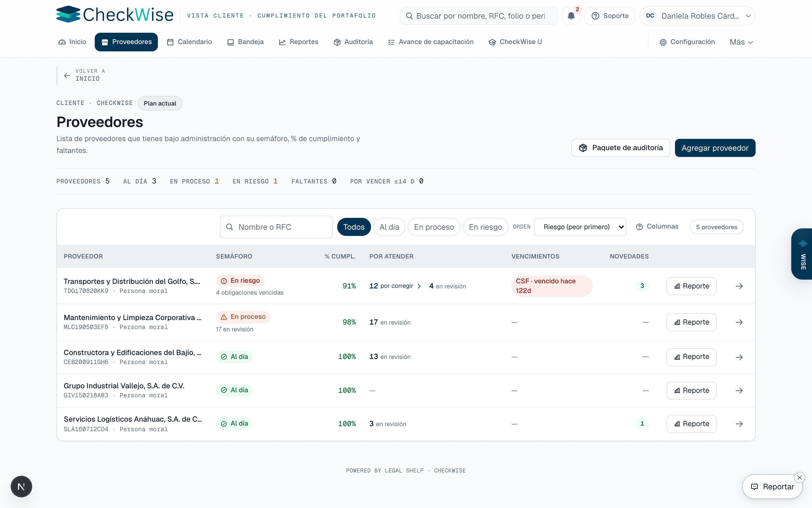This screenshot has width=812, height=508.
Task: Open the notifications bell
Action: click(x=571, y=16)
